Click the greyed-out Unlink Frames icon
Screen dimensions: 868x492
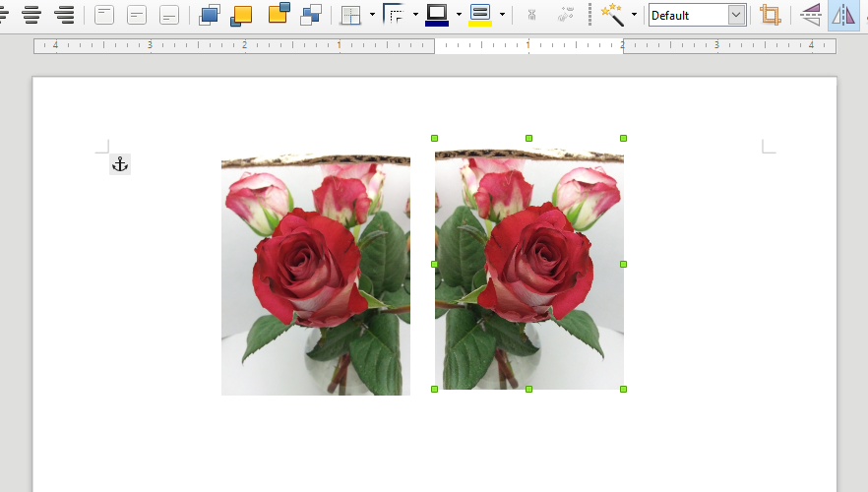click(x=565, y=15)
